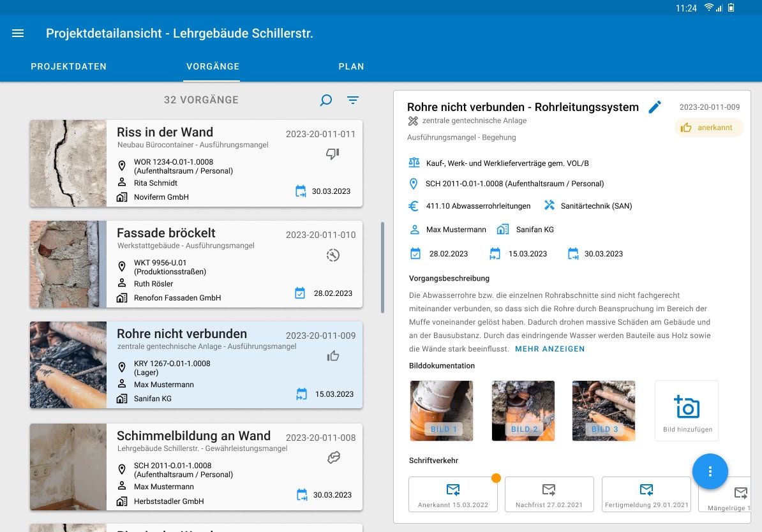Open Nachfrist 27.02.2021 correspondence

tap(549, 494)
